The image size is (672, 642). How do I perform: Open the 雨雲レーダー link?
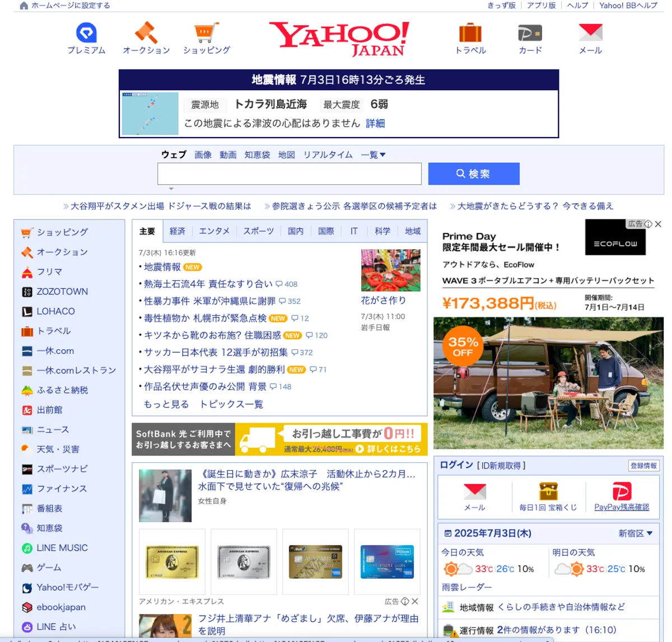click(x=466, y=587)
